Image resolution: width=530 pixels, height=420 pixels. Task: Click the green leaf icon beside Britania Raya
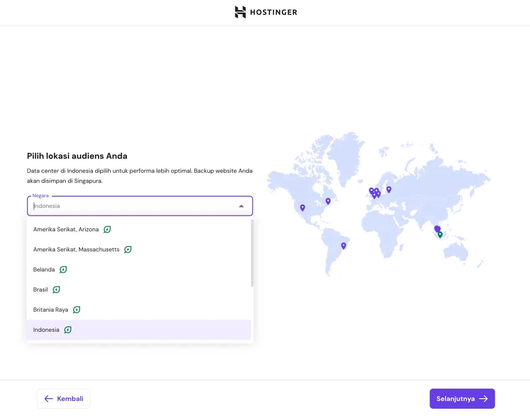tap(77, 310)
